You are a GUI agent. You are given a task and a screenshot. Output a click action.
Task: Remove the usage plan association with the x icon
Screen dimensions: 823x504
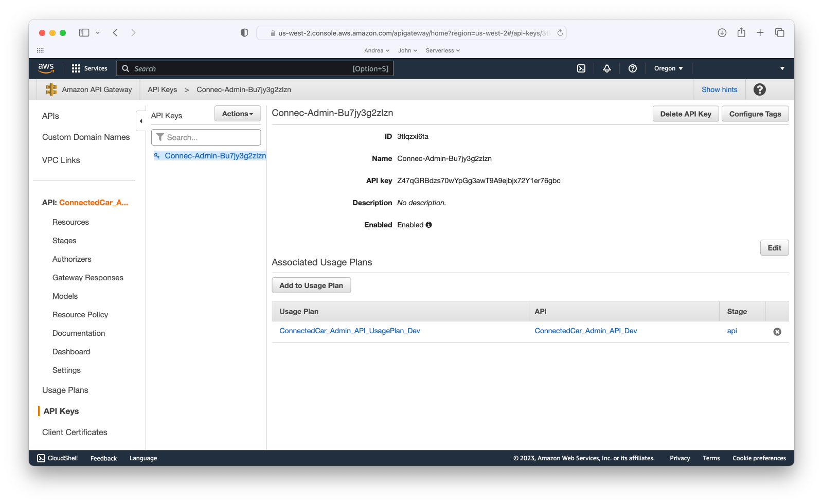click(x=777, y=332)
